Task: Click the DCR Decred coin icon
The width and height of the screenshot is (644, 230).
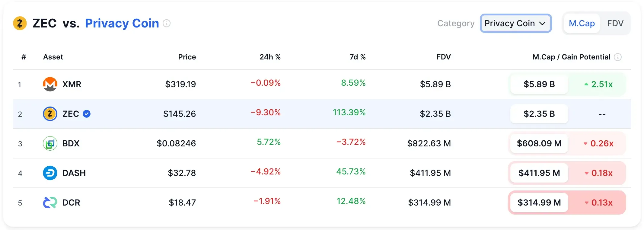Action: click(x=50, y=203)
